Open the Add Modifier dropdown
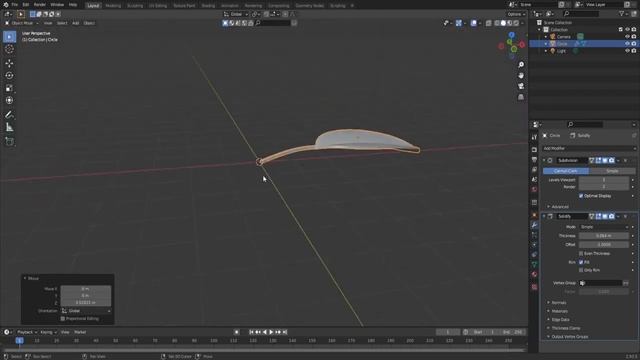The width and height of the screenshot is (640, 360). point(589,149)
